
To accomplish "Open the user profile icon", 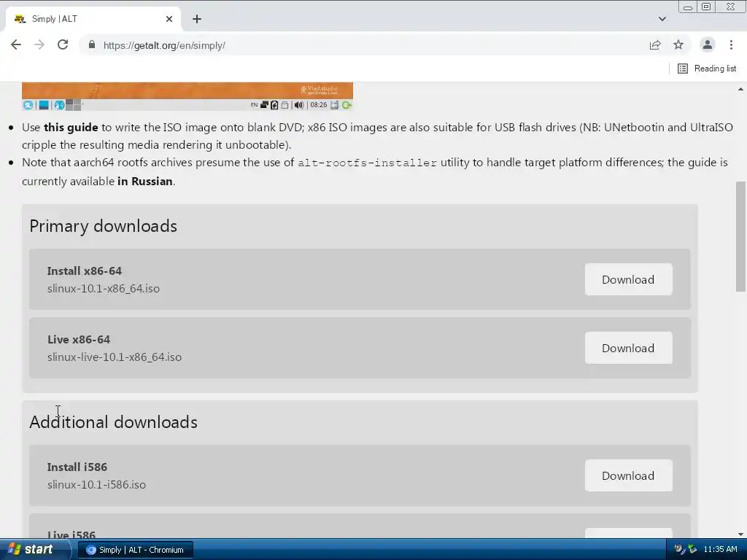I will point(708,44).
